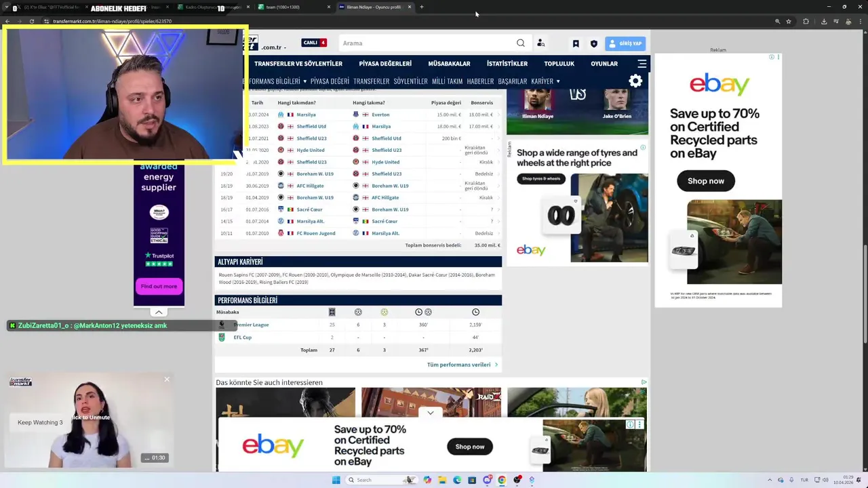
Task: Open the EFL Cup competition link
Action: pos(242,338)
